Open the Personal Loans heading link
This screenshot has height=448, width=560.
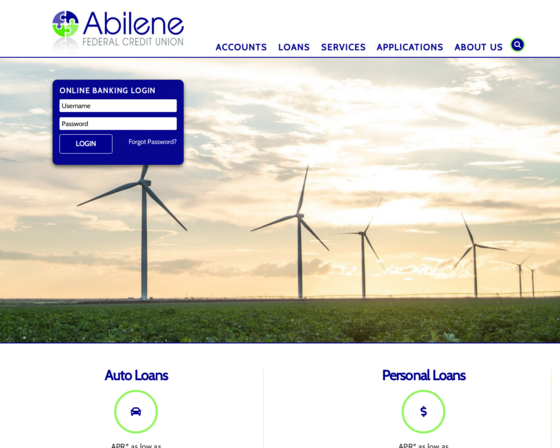pyautogui.click(x=424, y=375)
